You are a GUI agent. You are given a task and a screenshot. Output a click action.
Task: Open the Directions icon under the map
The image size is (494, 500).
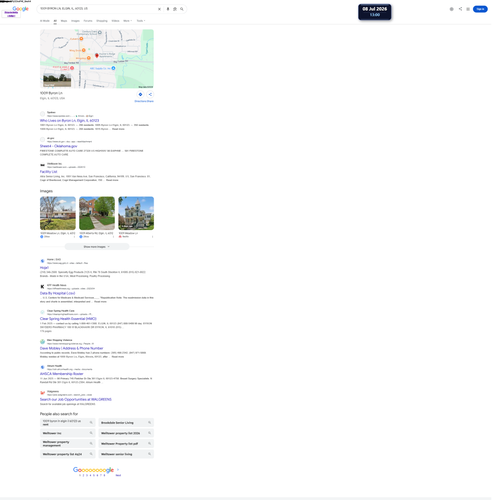[140, 94]
